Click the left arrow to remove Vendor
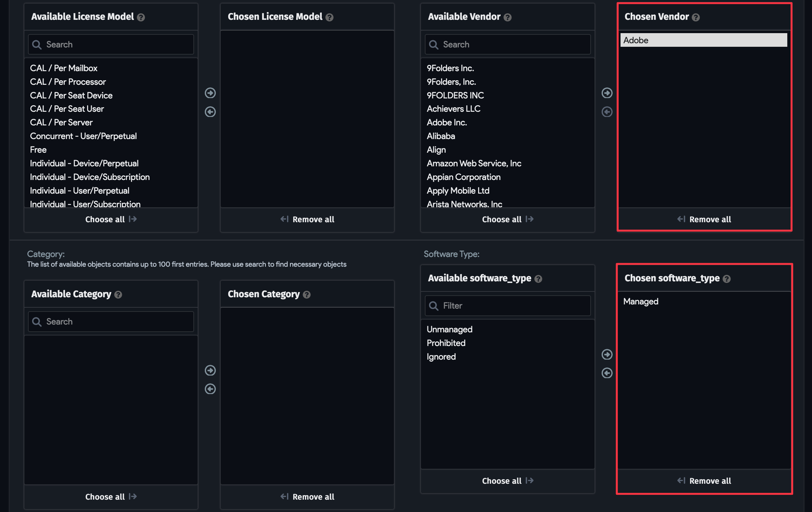 [x=607, y=111]
